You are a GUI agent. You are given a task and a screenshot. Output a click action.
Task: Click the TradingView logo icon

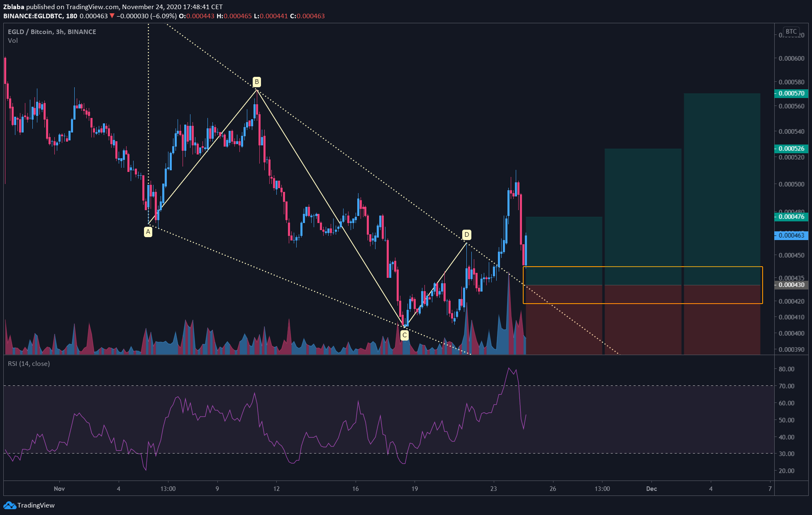(x=10, y=505)
